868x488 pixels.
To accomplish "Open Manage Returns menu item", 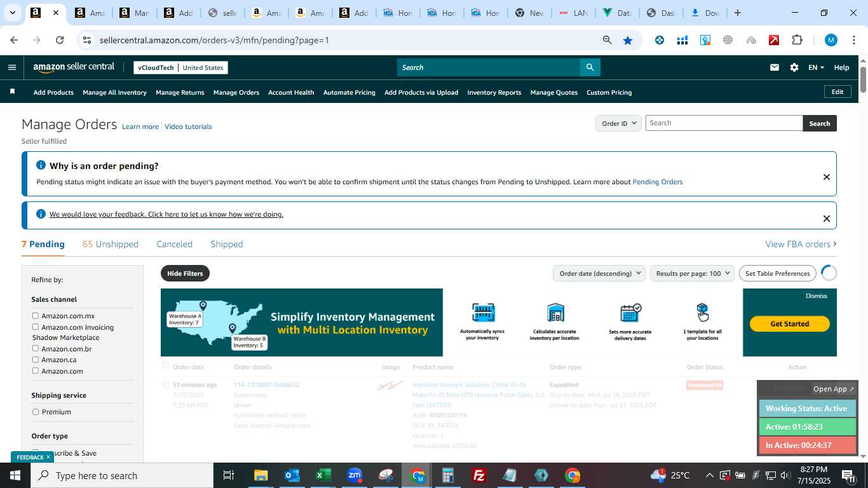I will [x=180, y=92].
